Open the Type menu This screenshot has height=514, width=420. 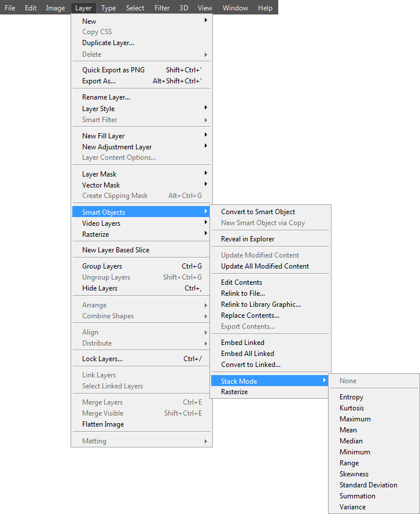click(108, 8)
